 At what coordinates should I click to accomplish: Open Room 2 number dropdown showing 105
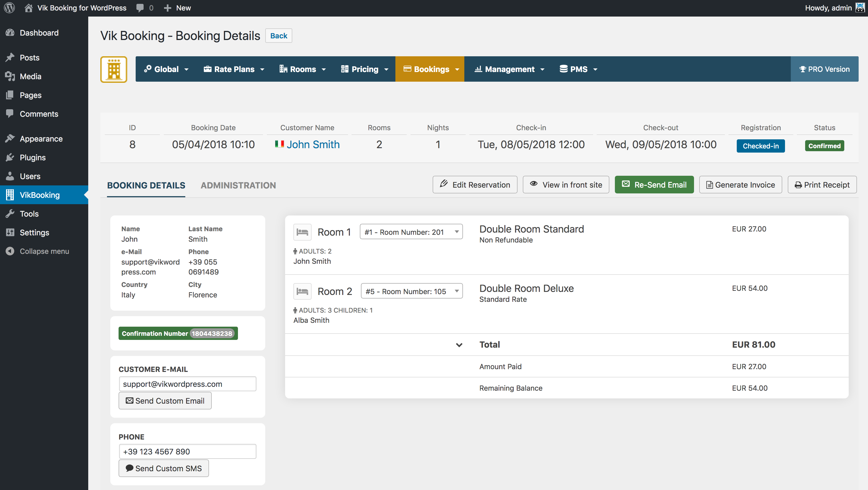(x=411, y=291)
